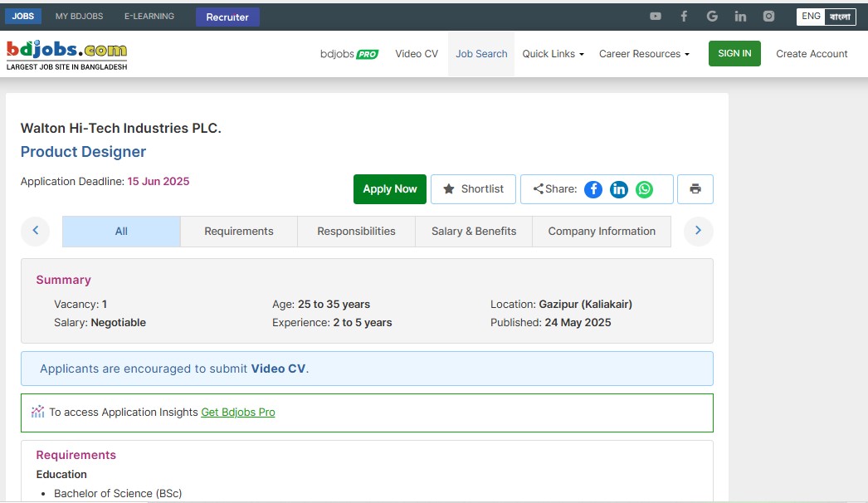Open MY BDJOBS menu item
Viewport: 868px width, 503px height.
coord(79,16)
